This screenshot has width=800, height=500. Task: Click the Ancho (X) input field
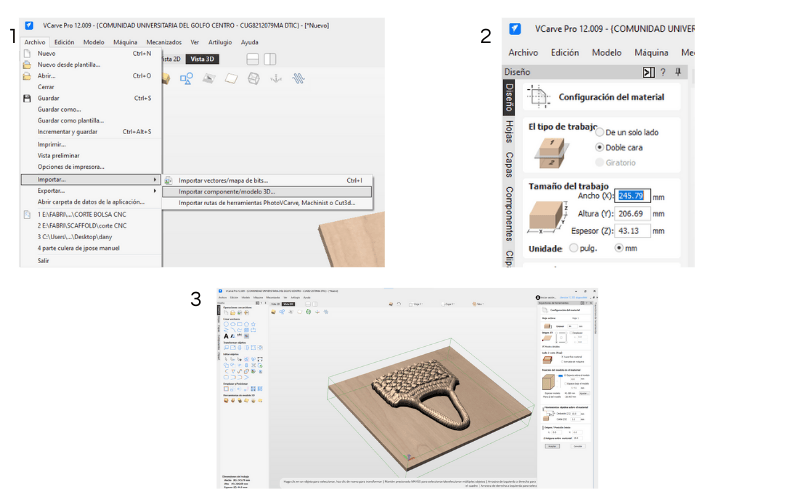point(632,196)
